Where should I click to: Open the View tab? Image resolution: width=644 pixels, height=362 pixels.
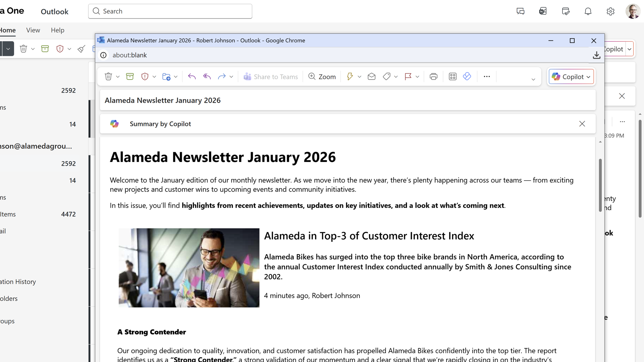33,30
